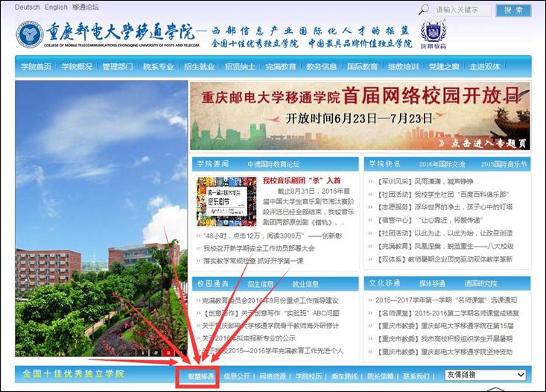Open 国际教育 in the main navigation
This screenshot has height=392, width=546.
point(362,67)
